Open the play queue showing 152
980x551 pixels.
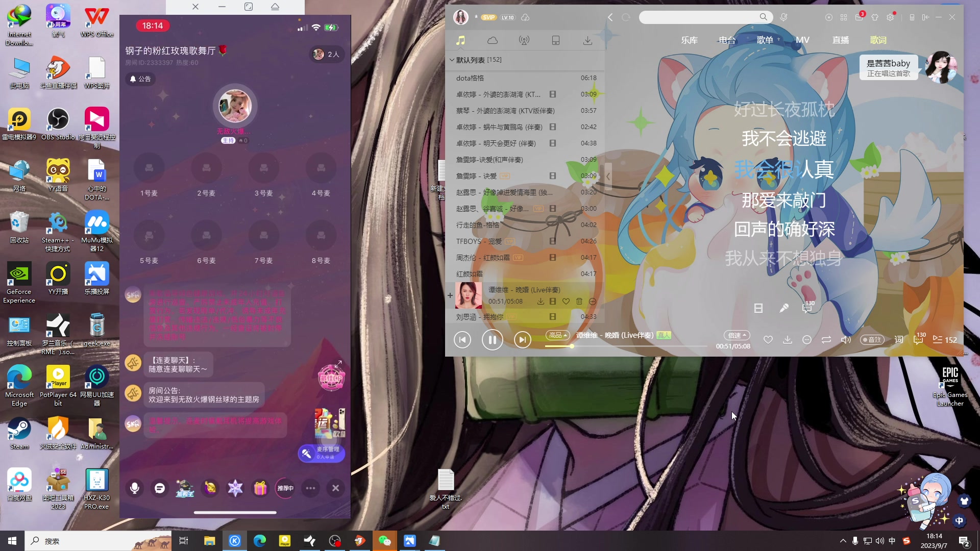click(x=945, y=340)
